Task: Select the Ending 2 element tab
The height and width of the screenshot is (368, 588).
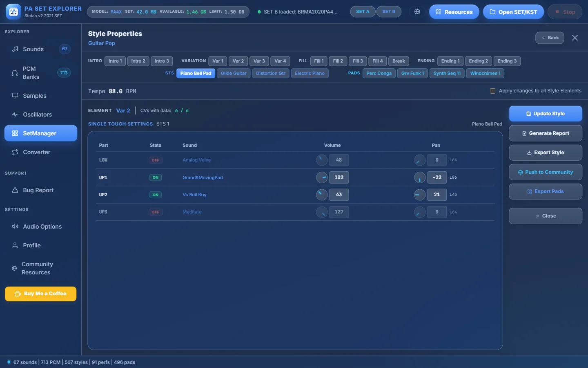Action: (478, 61)
